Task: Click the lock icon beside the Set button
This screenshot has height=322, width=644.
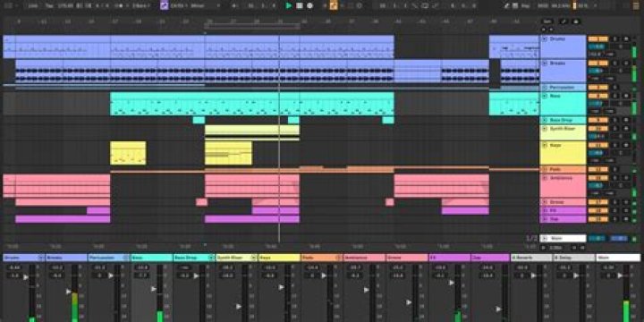Action: 576,21
